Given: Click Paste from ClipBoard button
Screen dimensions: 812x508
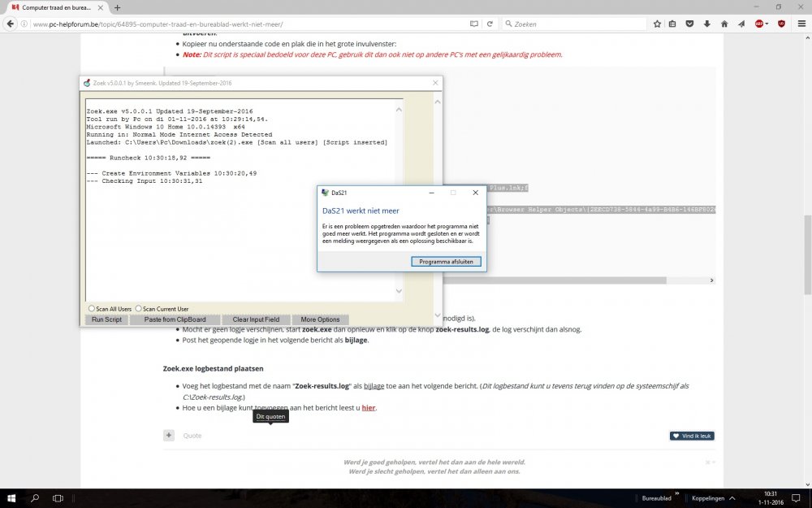Looking at the screenshot, I should coord(175,319).
